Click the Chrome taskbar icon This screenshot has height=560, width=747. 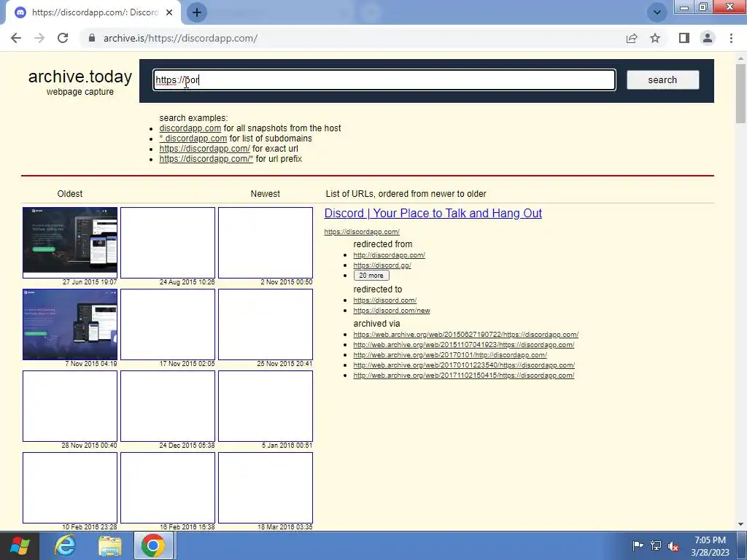[153, 545]
